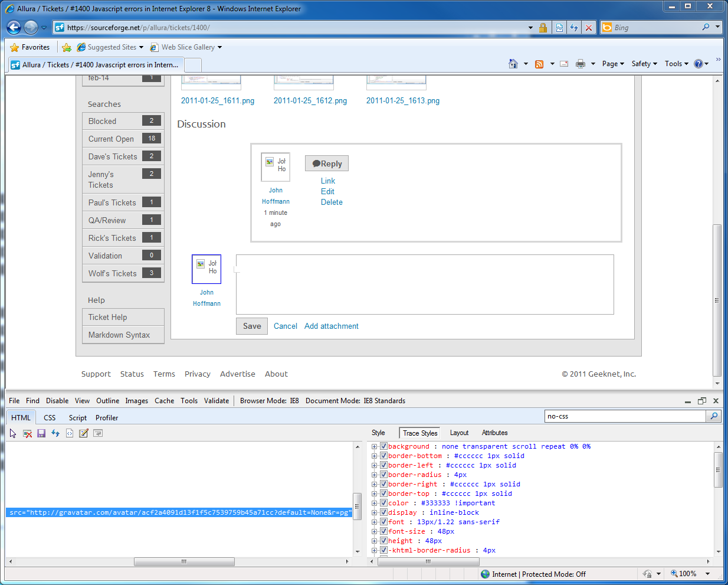Open the Safety dropdown menu
This screenshot has width=728, height=585.
[x=644, y=64]
